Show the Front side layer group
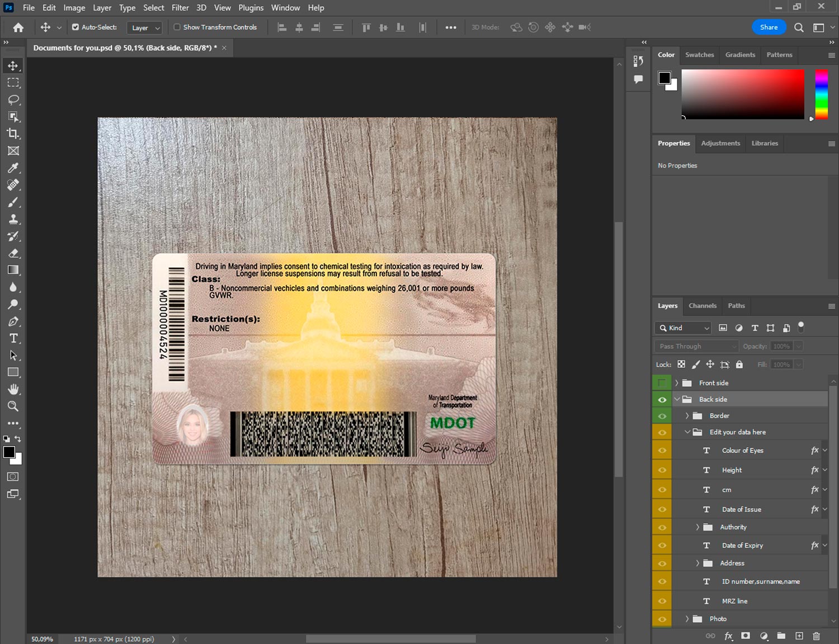Viewport: 839px width, 644px height. [662, 383]
